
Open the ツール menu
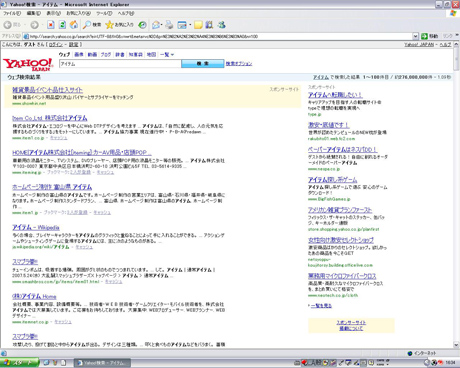[104, 13]
